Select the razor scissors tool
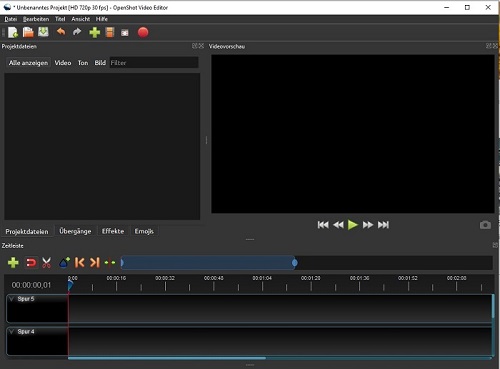The width and height of the screenshot is (500, 369). point(47,263)
